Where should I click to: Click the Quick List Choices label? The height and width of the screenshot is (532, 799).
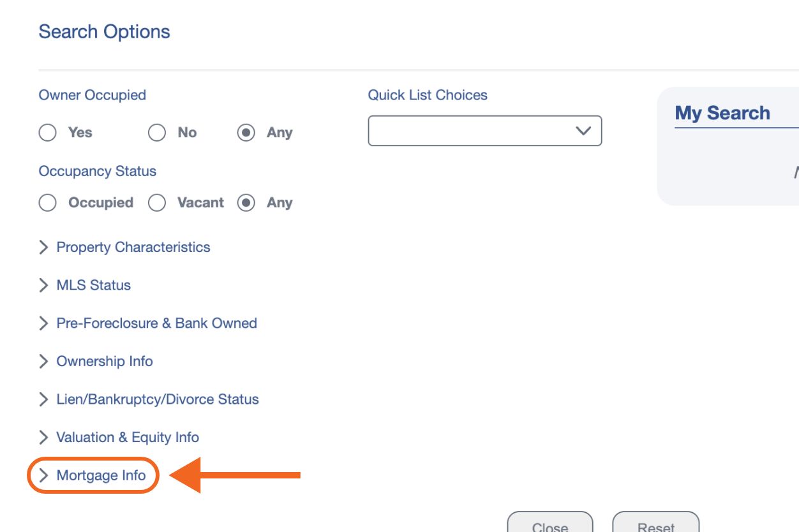pos(428,94)
